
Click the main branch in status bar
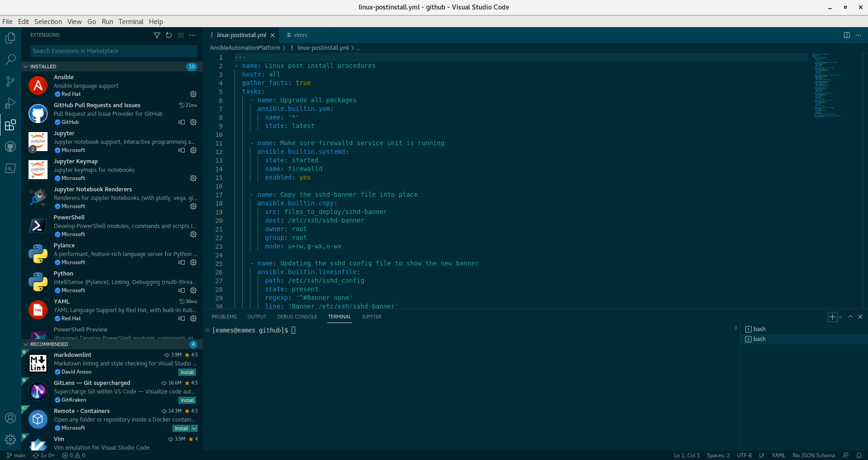16,455
